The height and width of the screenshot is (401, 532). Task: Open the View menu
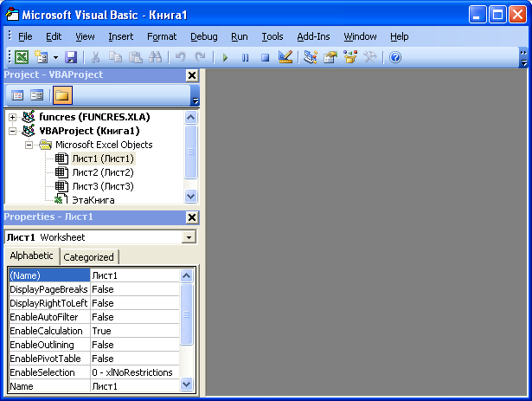(x=85, y=36)
